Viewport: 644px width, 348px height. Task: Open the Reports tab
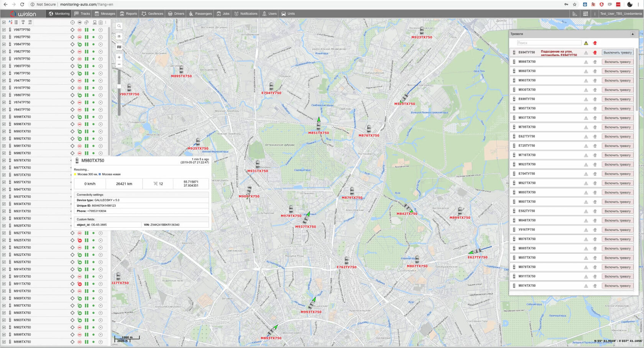(128, 14)
